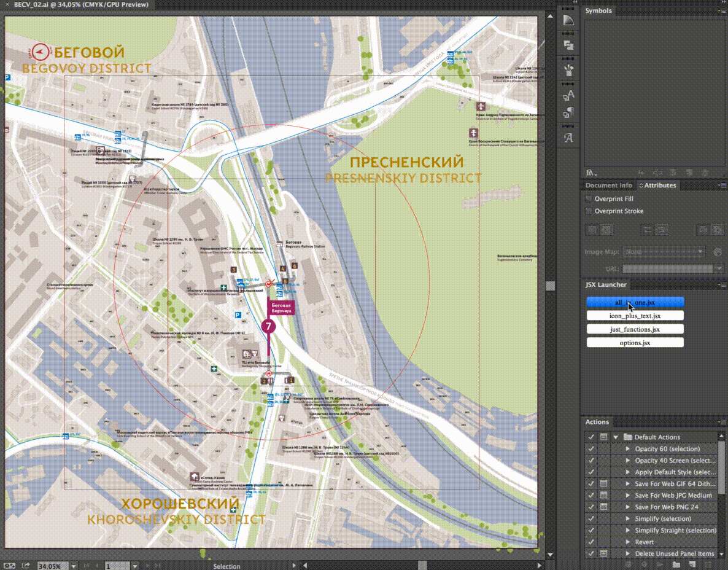This screenshot has height=570, width=728.
Task: Open the Glyphs panel icon
Action: (568, 138)
